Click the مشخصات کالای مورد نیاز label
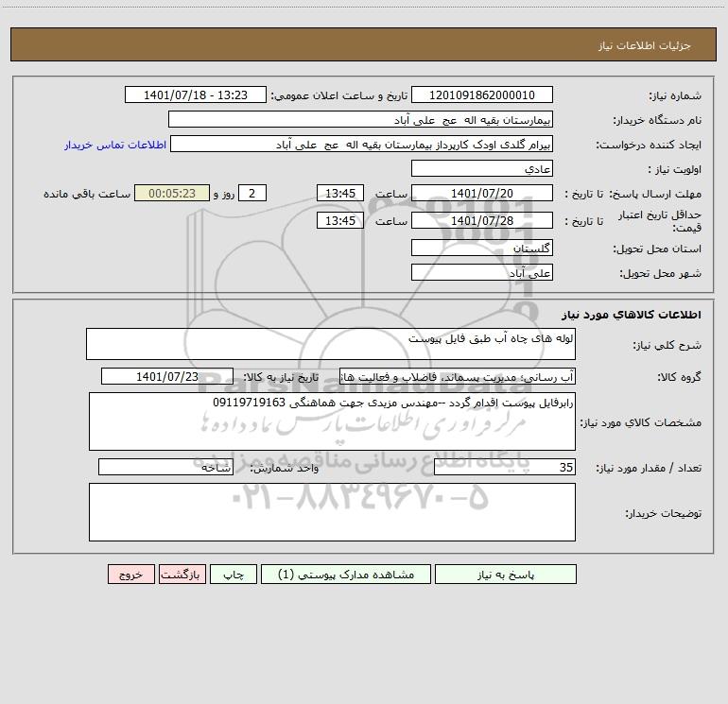 tap(641, 422)
